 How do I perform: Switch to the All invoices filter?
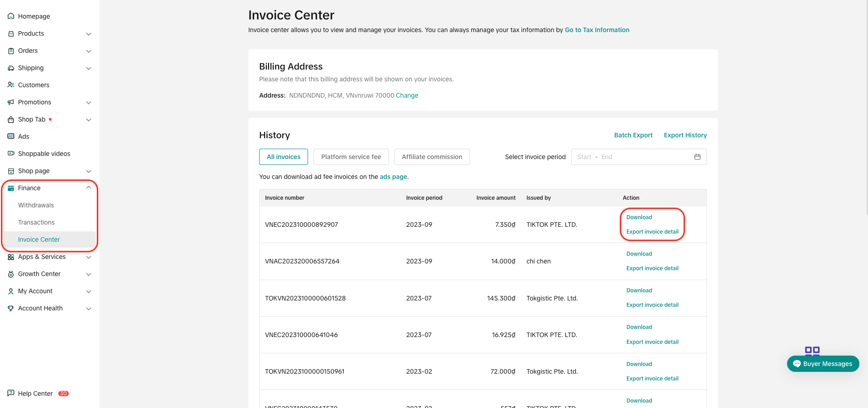click(x=284, y=157)
